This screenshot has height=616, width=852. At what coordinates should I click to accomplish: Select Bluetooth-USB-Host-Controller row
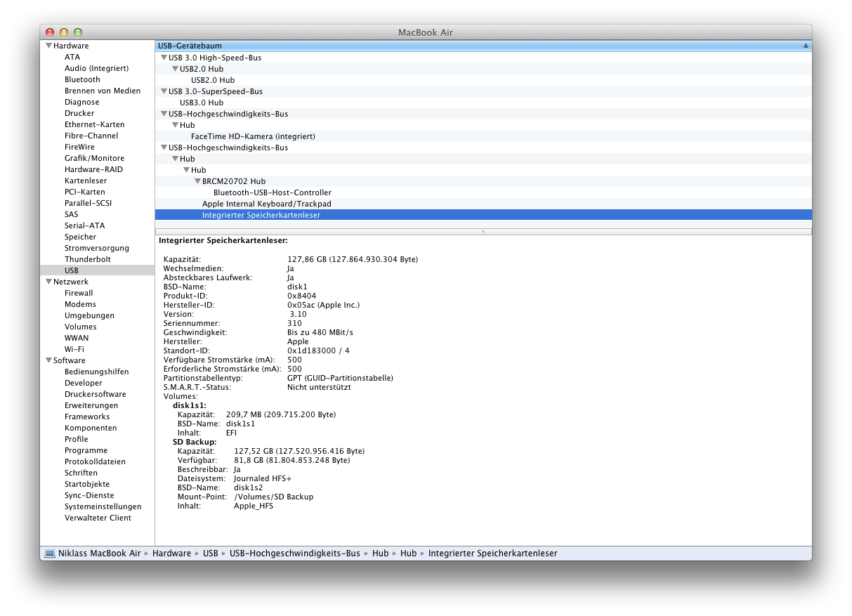[483, 192]
